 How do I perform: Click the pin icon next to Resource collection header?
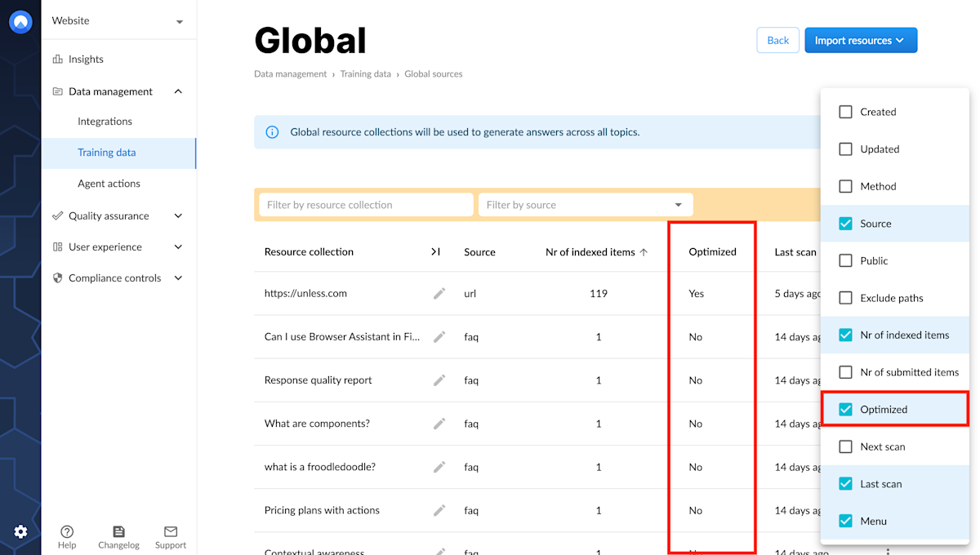(436, 252)
